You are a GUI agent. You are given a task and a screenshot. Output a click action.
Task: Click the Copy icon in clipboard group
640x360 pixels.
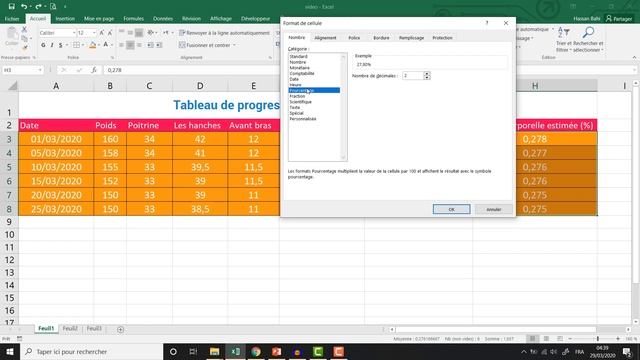pyautogui.click(x=24, y=39)
